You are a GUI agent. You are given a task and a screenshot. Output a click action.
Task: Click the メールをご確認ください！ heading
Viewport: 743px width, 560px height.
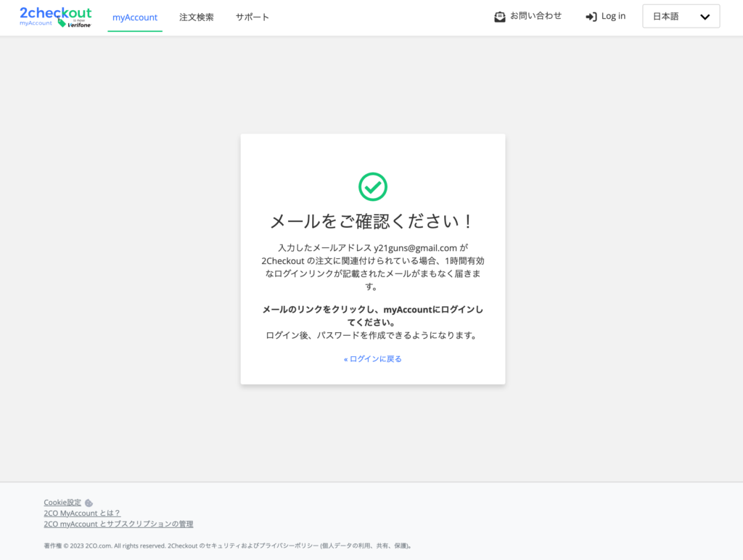[x=372, y=221]
